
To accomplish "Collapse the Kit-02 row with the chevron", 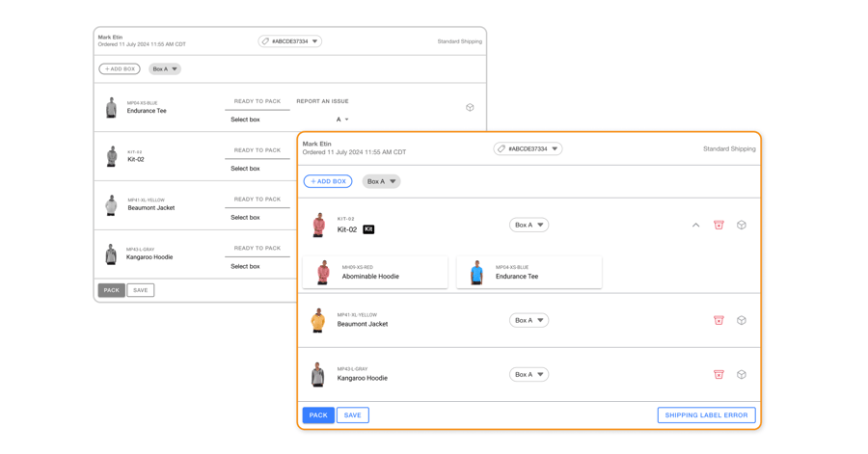I will [695, 225].
